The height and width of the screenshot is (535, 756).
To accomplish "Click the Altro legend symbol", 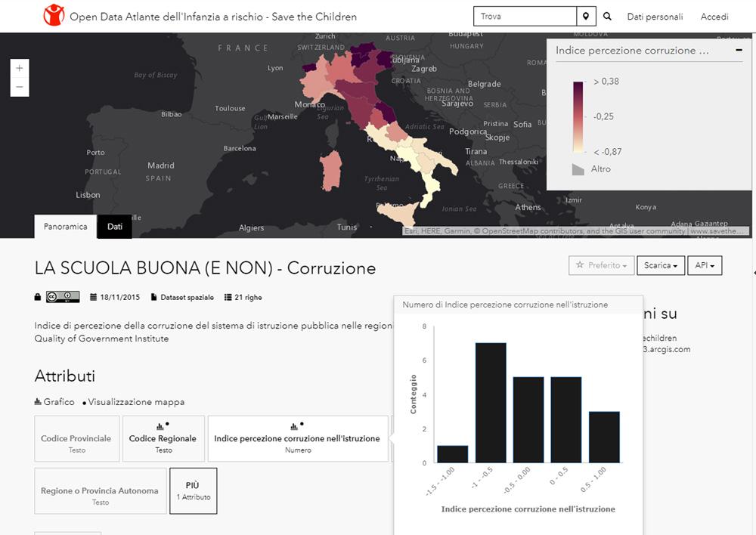I will tap(578, 169).
